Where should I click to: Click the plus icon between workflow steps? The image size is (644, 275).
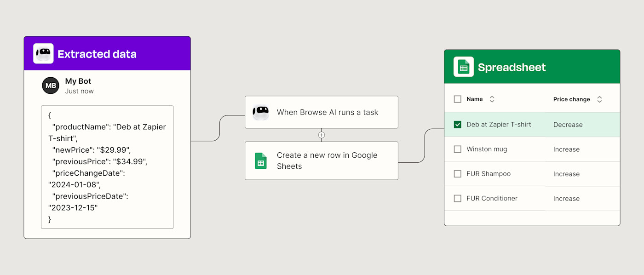click(x=322, y=135)
